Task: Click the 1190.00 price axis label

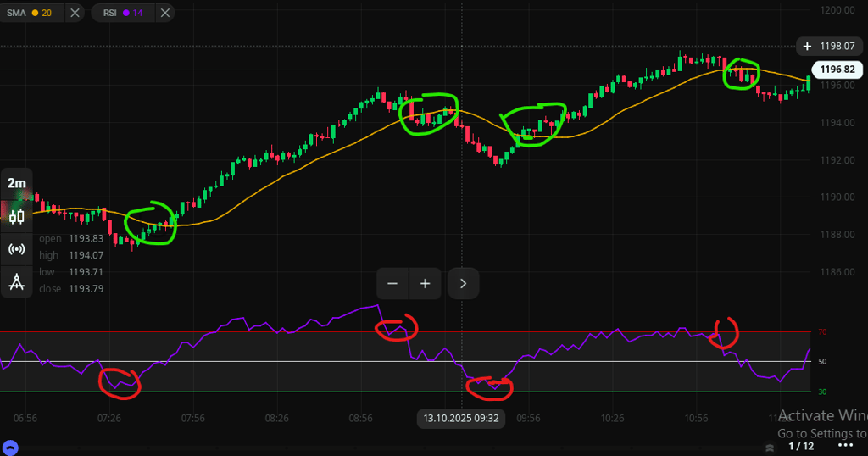Action: click(837, 197)
